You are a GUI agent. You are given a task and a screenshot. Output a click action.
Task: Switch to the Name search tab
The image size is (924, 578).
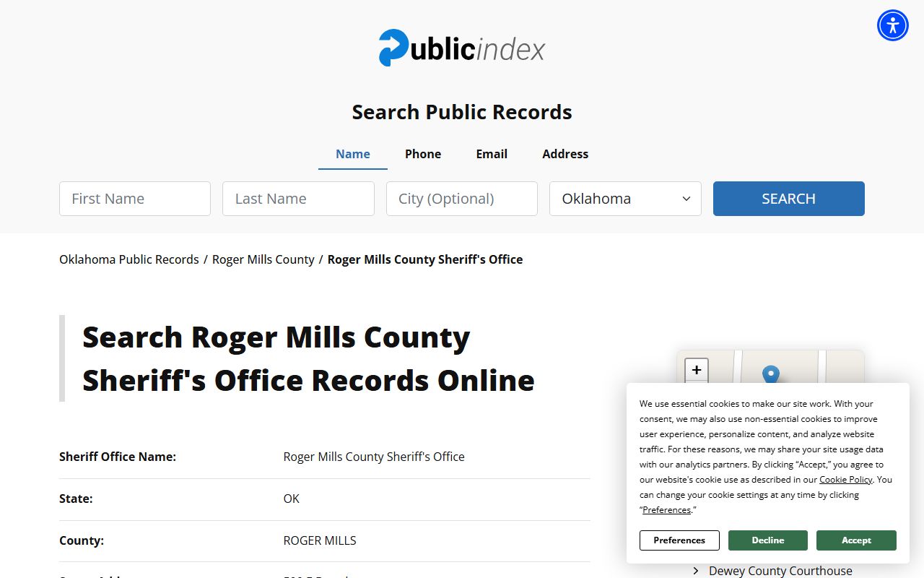pyautogui.click(x=353, y=154)
